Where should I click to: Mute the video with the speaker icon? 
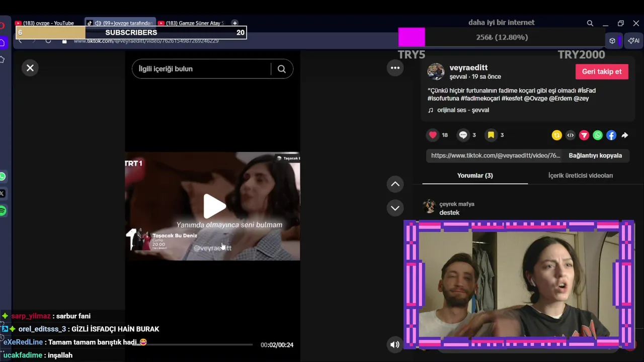[394, 344]
